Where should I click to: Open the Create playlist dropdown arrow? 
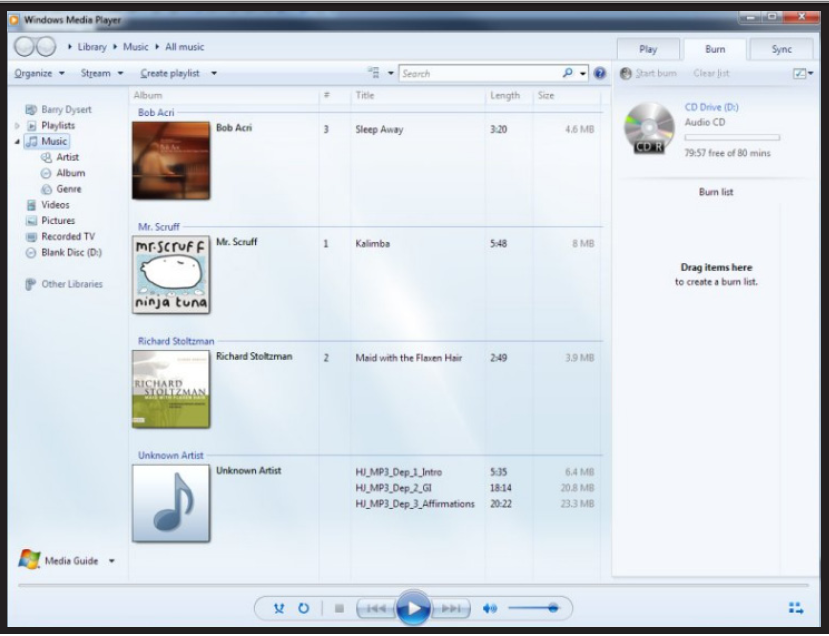tap(214, 73)
